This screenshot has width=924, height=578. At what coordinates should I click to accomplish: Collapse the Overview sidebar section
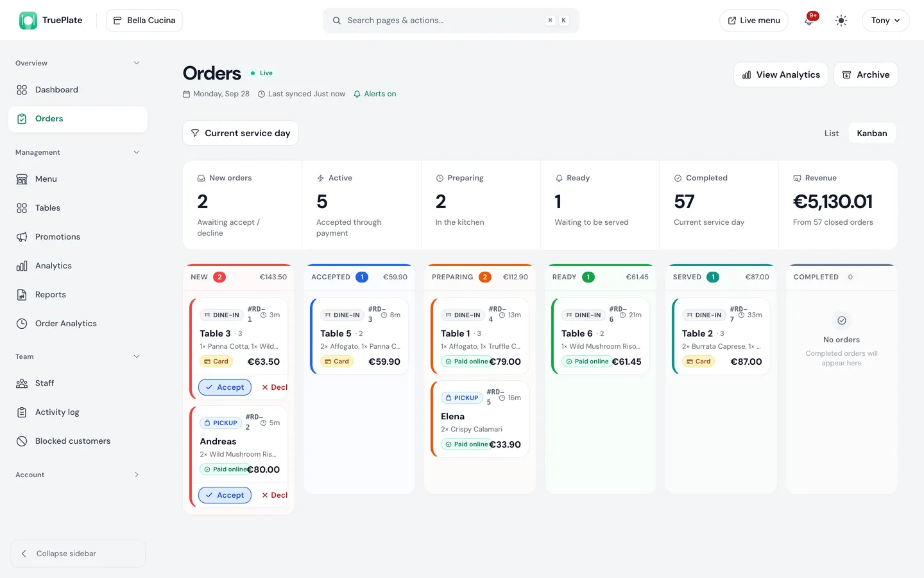137,63
